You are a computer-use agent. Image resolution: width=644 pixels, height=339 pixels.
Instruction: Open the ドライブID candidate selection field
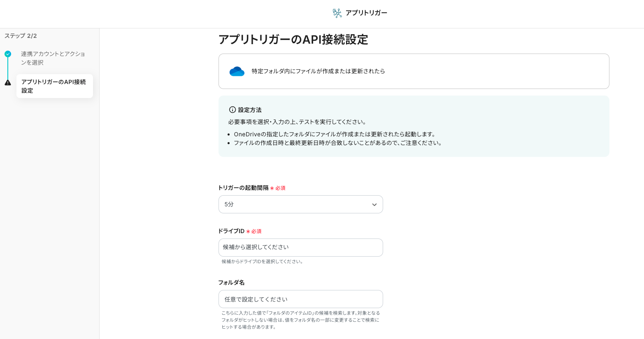click(x=300, y=248)
